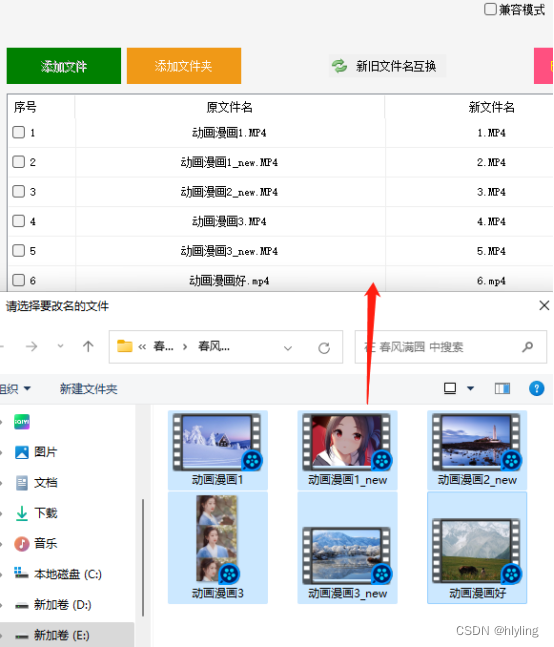The height and width of the screenshot is (647, 554).
Task: Click the green swap arrows icon
Action: tap(339, 66)
